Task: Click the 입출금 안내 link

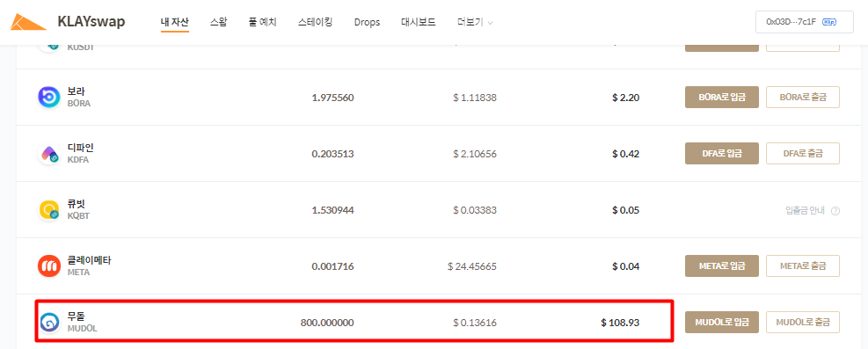Action: click(805, 211)
